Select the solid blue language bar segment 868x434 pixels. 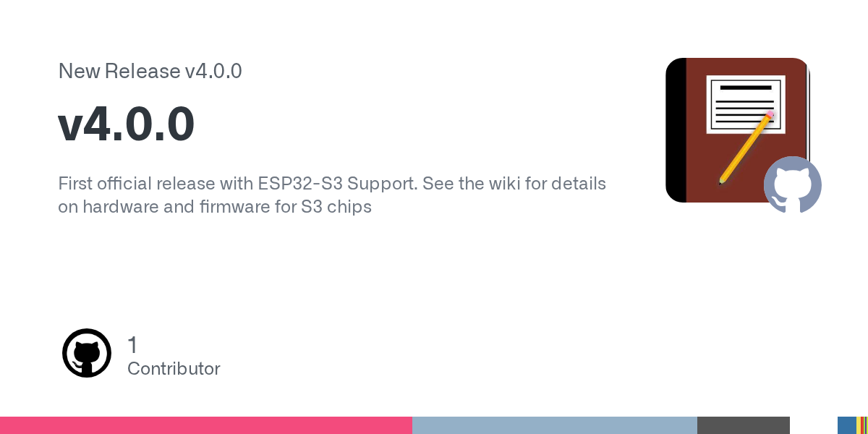[846, 425]
